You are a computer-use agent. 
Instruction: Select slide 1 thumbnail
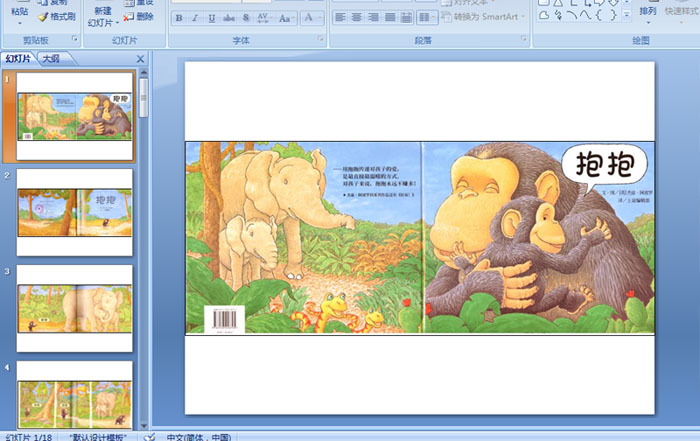75,116
